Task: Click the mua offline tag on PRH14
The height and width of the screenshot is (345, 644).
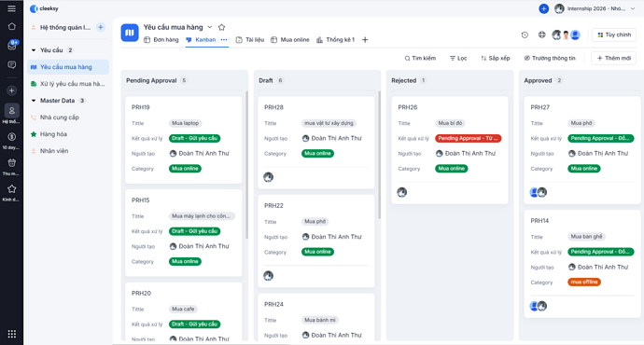Action: (x=584, y=282)
